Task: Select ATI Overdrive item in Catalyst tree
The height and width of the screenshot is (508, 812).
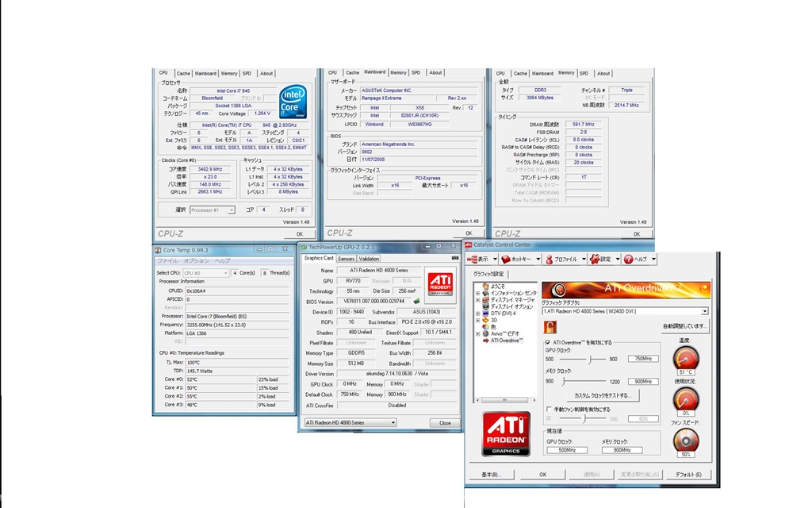Action: pos(507,341)
